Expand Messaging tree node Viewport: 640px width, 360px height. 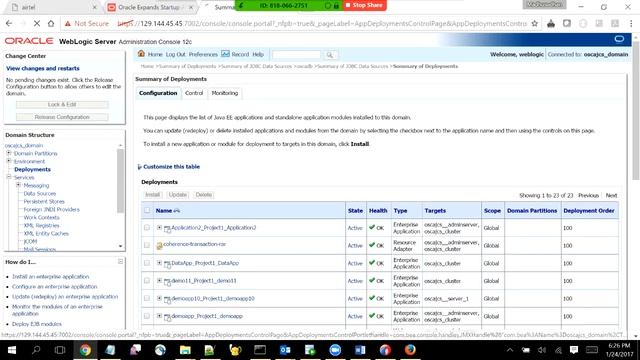(18, 185)
